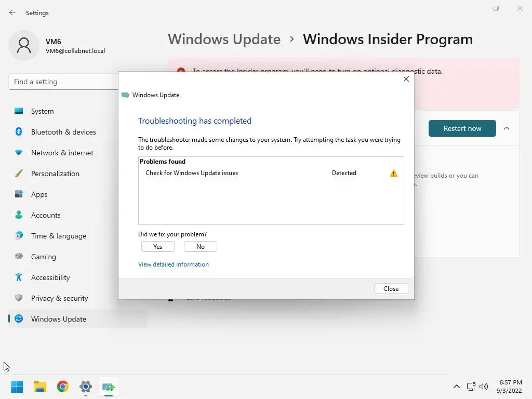Viewport: 532px width, 399px height.
Task: Click the network icon in system tray
Action: click(471, 387)
